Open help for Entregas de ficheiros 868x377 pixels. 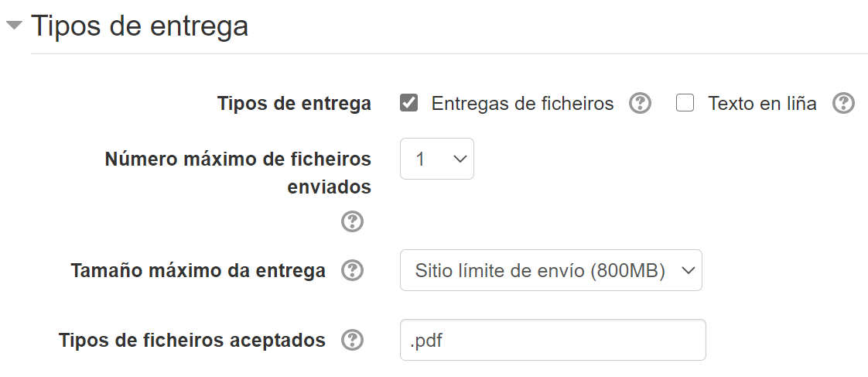click(x=640, y=104)
